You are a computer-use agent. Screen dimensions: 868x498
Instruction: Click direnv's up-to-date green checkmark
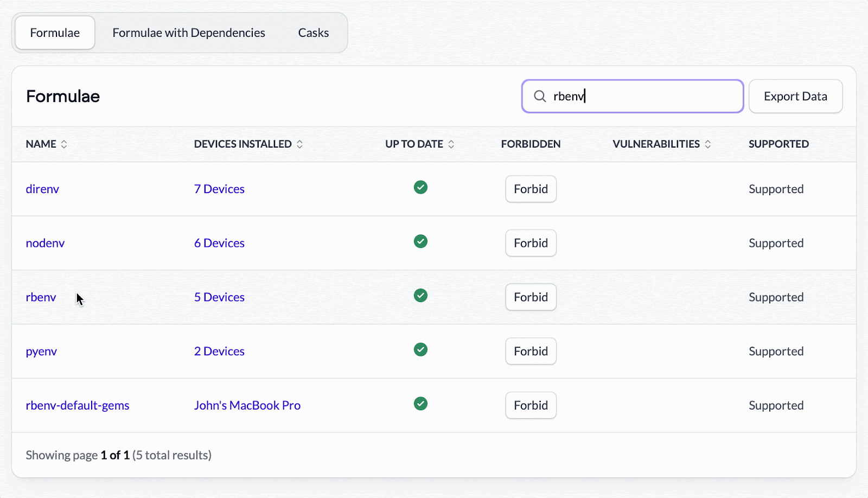420,188
